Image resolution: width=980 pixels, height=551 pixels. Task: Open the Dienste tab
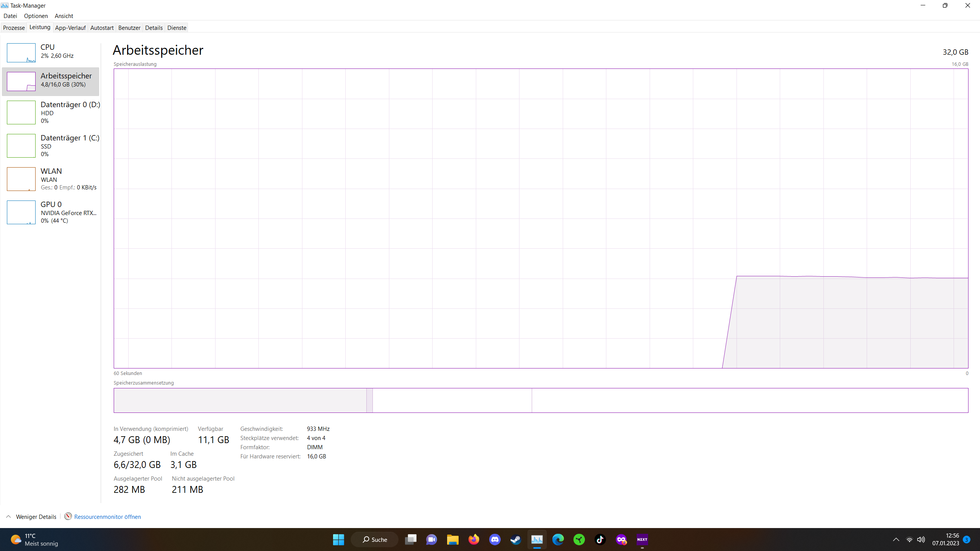176,28
